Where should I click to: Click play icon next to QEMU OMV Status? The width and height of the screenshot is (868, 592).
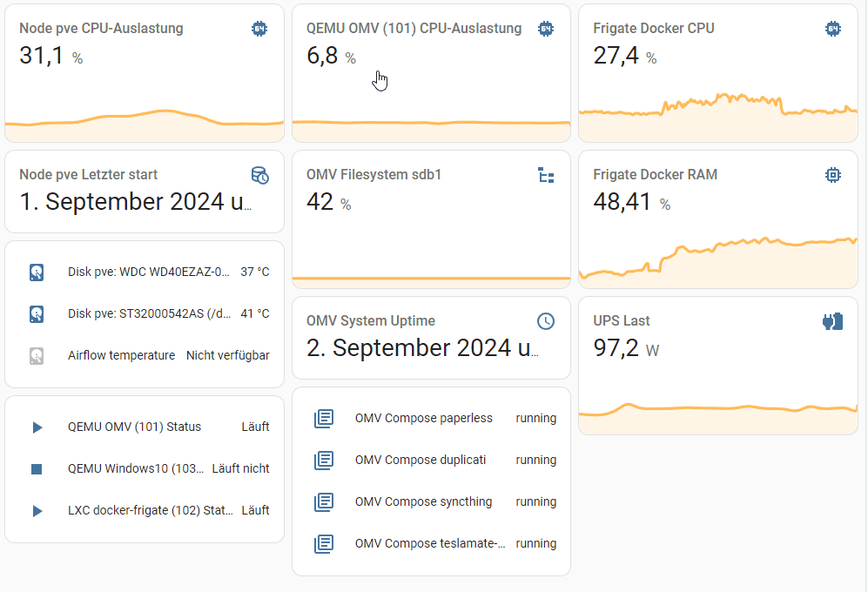click(x=37, y=427)
